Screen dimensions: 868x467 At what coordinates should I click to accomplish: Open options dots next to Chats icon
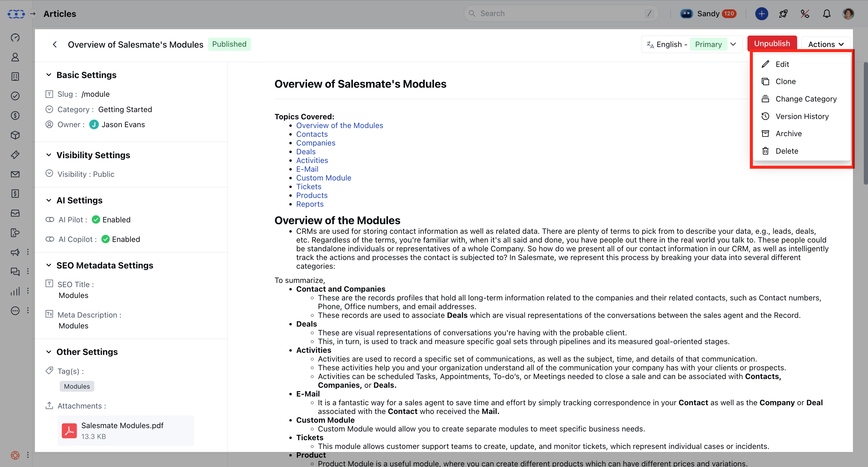point(28,271)
